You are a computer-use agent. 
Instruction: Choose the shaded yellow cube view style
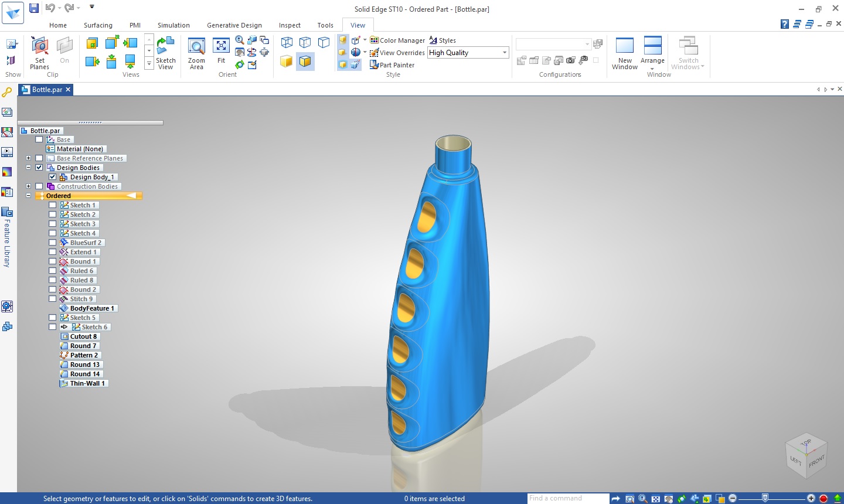click(x=286, y=62)
